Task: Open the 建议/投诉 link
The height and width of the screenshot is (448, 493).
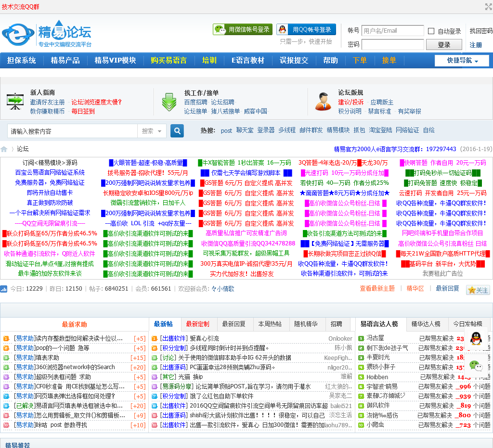Action: (x=350, y=102)
